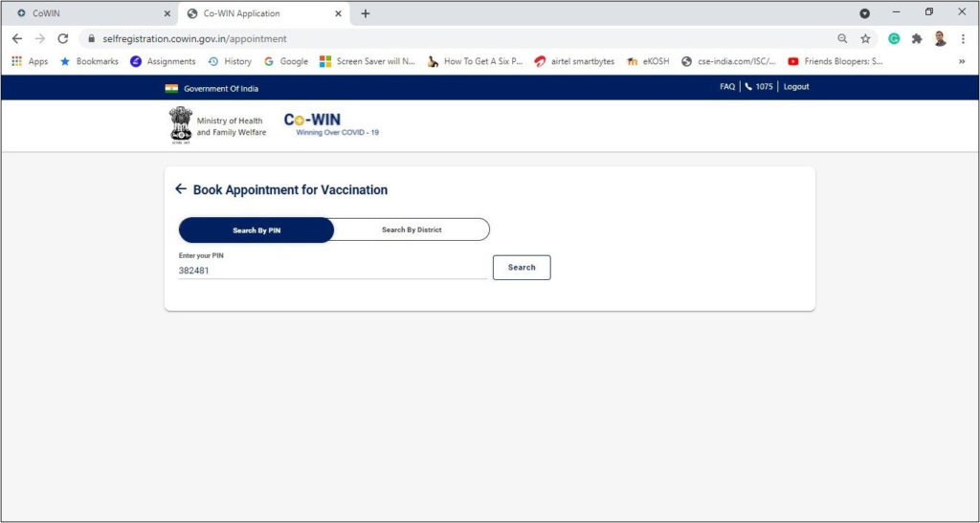Open the Chrome profile avatar
This screenshot has width=980, height=523.
(x=940, y=38)
